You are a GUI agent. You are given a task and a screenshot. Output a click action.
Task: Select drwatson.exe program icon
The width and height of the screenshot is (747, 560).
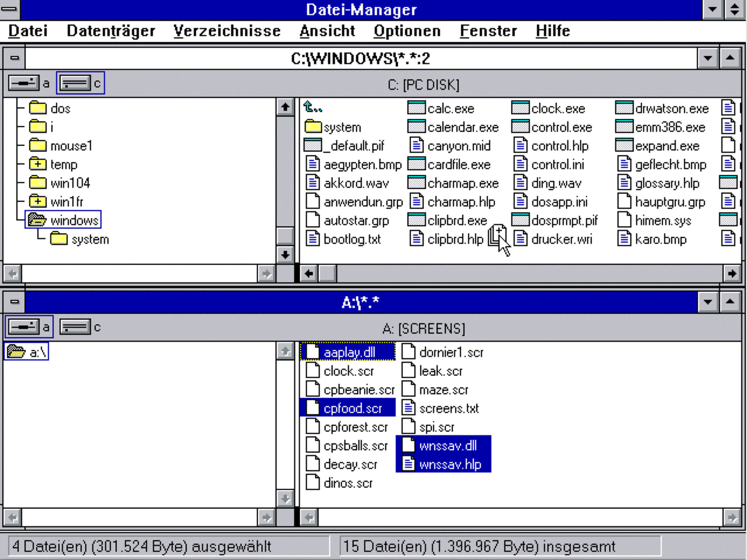(x=624, y=108)
